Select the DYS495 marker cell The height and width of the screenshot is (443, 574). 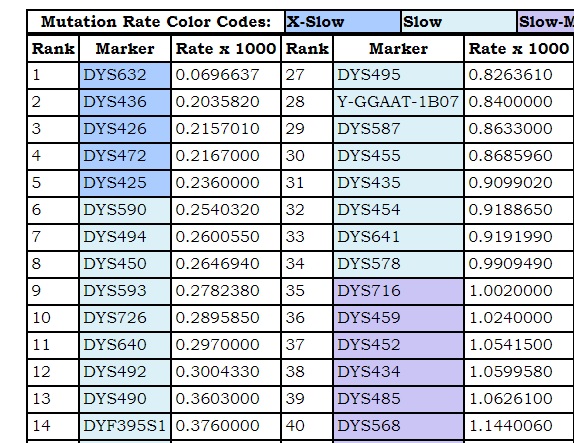(398, 75)
